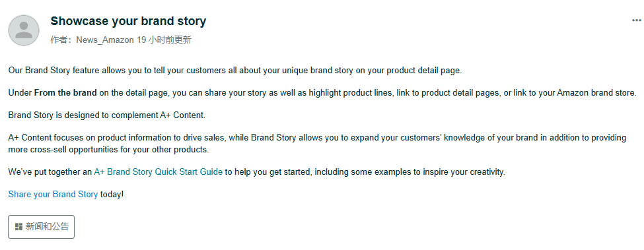Screen dimensions: 644x250
Task: Click the text "today!" after the share link
Action: pyautogui.click(x=112, y=195)
